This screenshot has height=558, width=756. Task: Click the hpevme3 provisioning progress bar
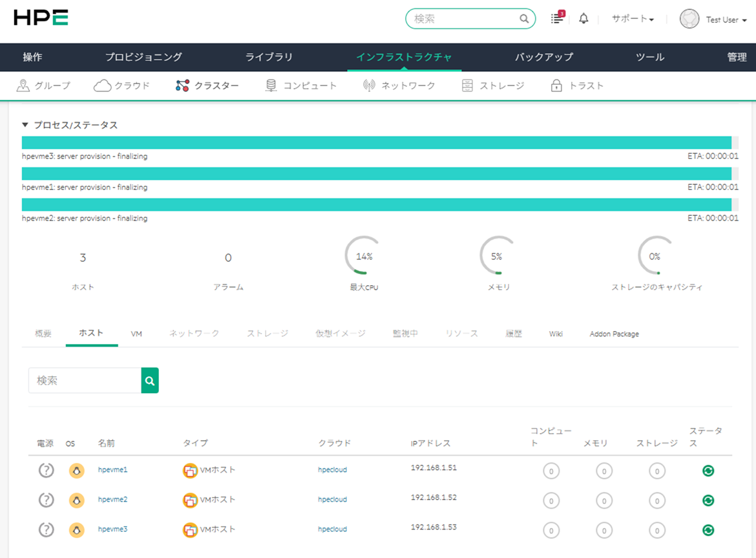[377, 143]
